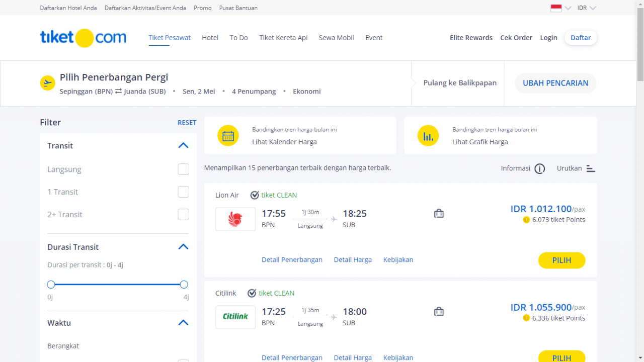The width and height of the screenshot is (644, 362).
Task: Select the Tiket Pesawat tab
Action: click(x=170, y=38)
